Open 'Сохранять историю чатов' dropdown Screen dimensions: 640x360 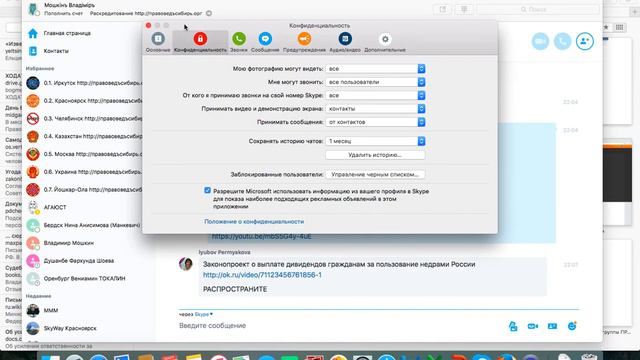pos(375,141)
